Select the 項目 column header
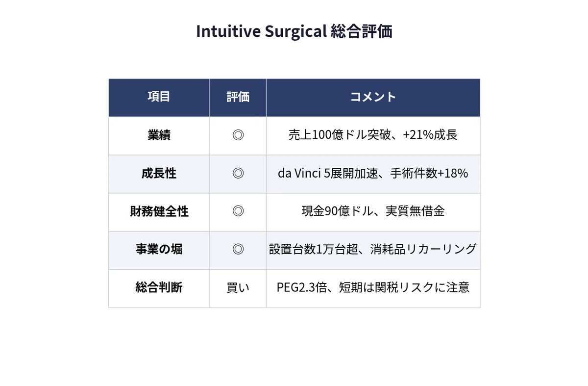Screen dimensions: 588x386 (x=159, y=97)
